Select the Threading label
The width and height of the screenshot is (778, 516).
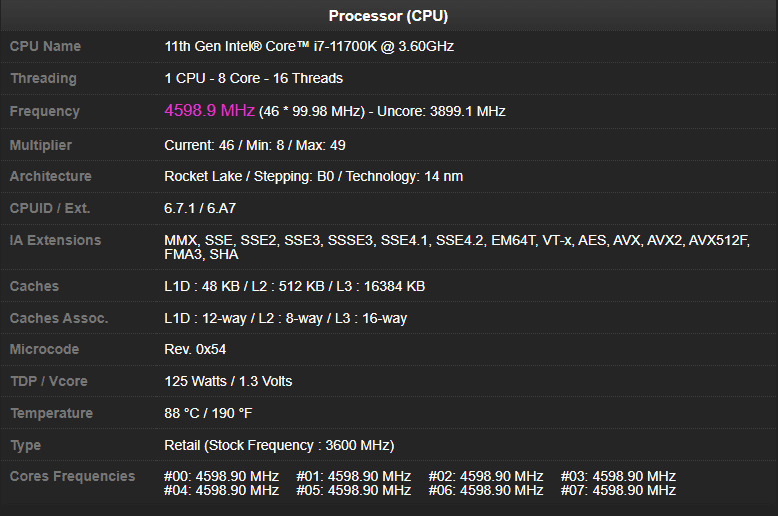[x=43, y=78]
